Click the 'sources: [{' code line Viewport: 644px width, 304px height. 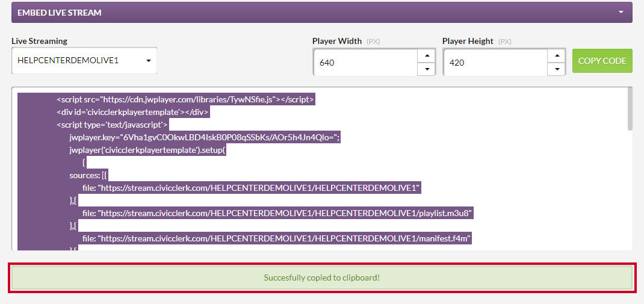point(88,176)
